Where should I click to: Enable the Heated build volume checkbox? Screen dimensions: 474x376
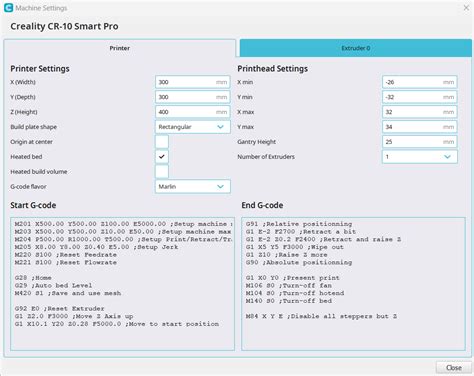(x=162, y=172)
